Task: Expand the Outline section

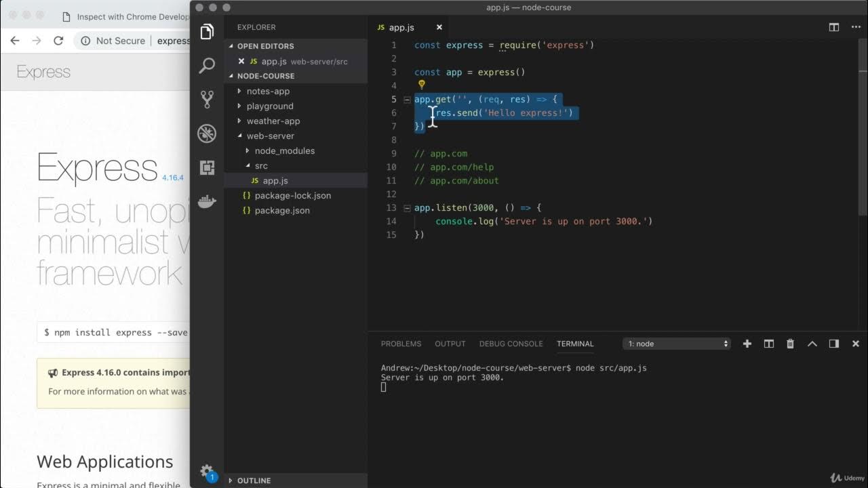Action: point(231,481)
